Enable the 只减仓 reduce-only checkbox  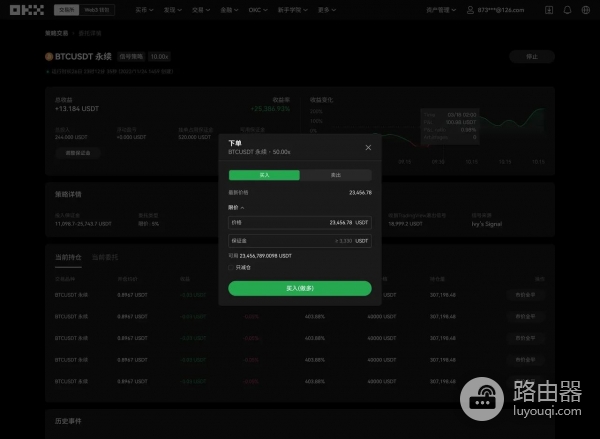coord(231,268)
